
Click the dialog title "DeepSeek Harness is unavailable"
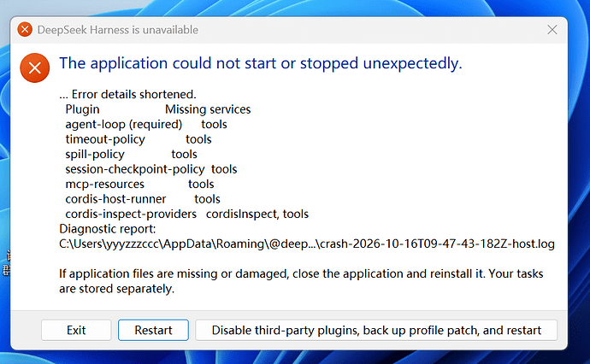[x=118, y=30]
